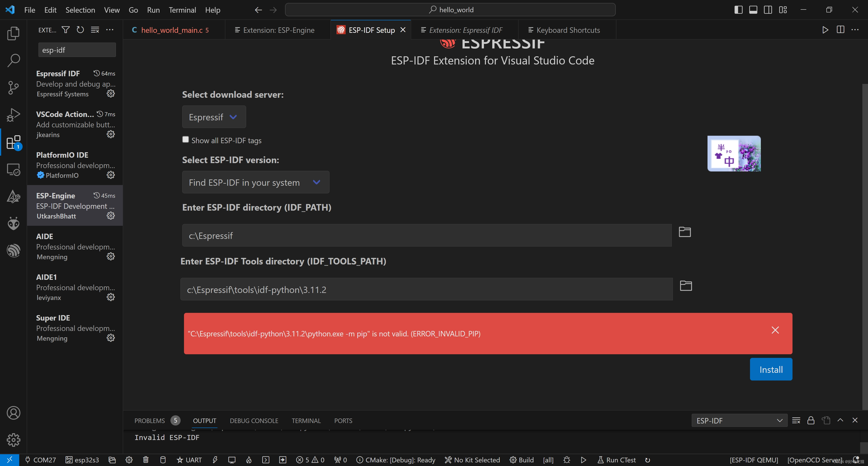The width and height of the screenshot is (868, 466).
Task: Open editor more actions ellipsis
Action: pos(855,30)
